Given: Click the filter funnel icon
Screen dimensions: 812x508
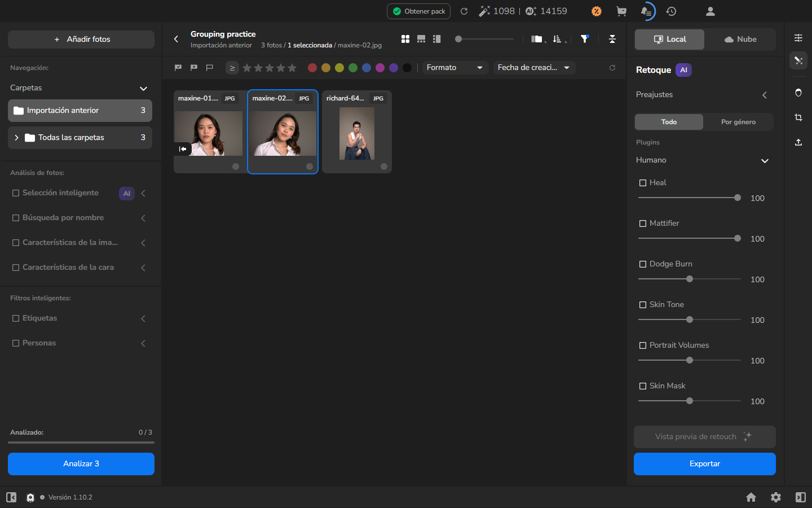Looking at the screenshot, I should (585, 39).
